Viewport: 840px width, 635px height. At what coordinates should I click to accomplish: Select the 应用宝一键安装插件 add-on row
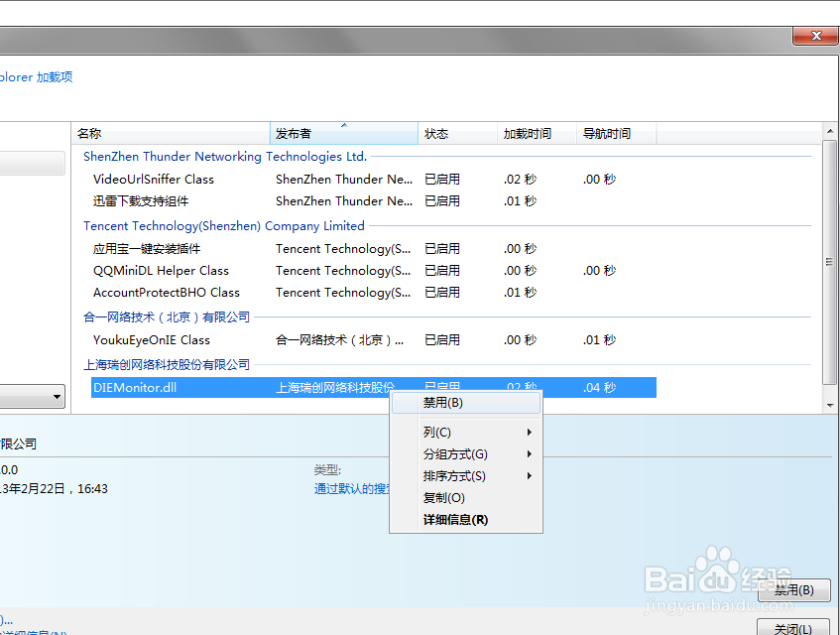(374, 249)
